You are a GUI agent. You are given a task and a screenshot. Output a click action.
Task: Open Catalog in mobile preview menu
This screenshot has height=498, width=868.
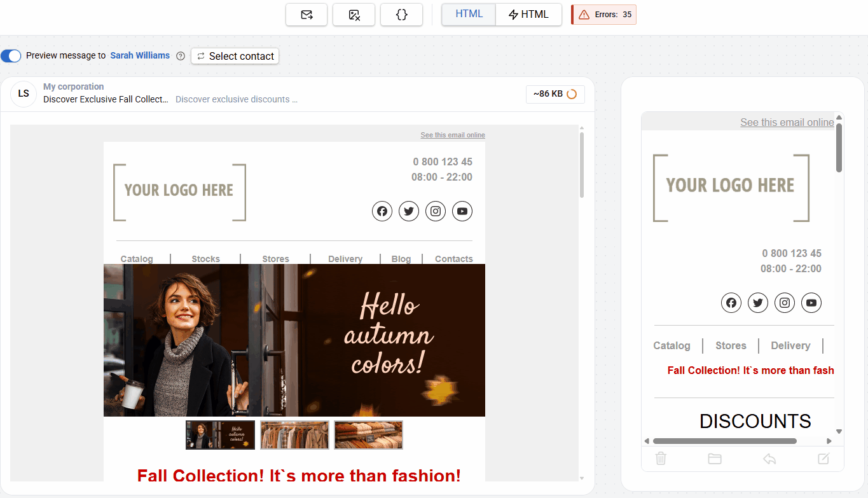672,345
